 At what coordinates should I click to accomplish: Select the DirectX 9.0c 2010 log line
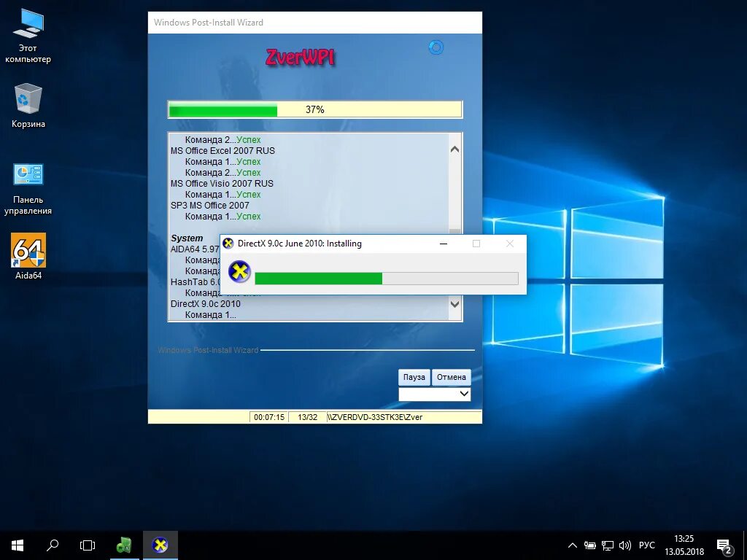point(205,304)
